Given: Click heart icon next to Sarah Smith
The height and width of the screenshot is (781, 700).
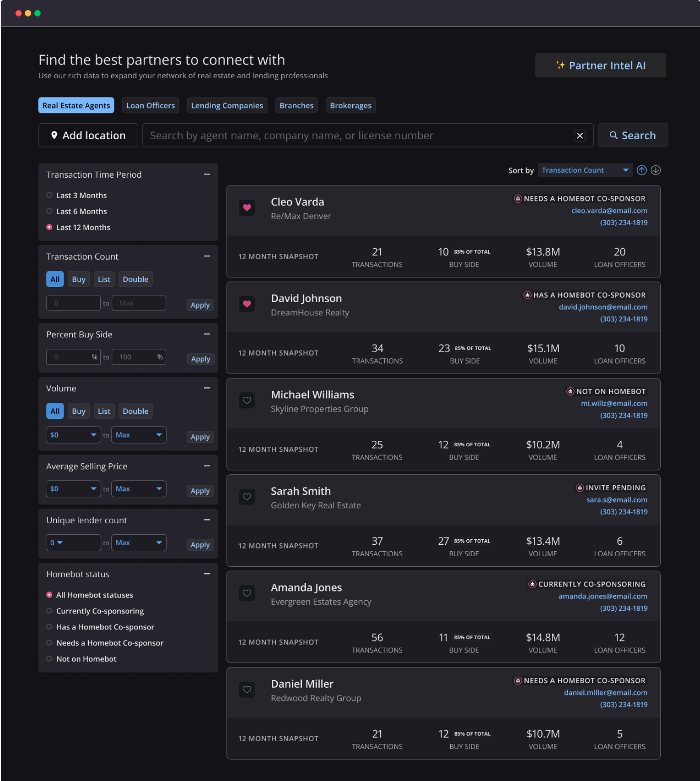Looking at the screenshot, I should pos(247,497).
